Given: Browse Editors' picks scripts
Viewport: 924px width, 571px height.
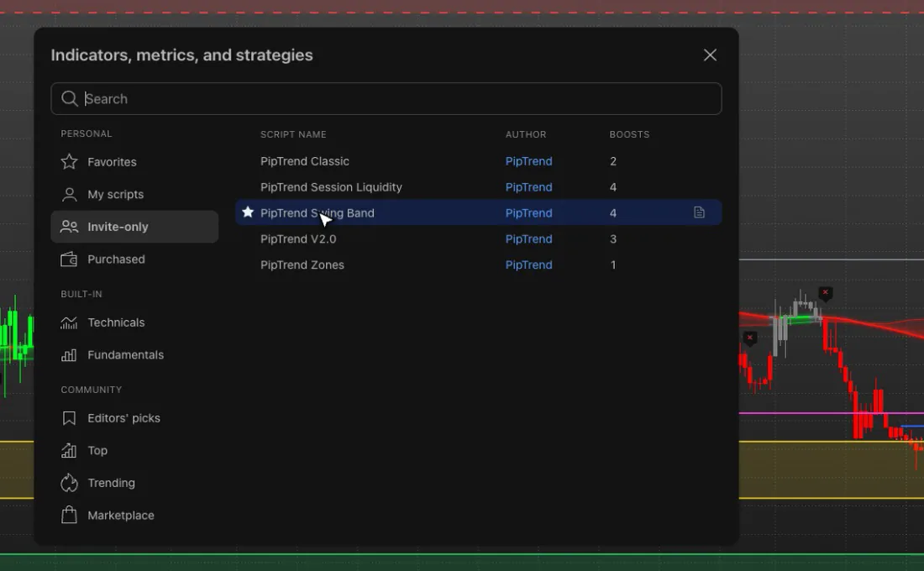Looking at the screenshot, I should pos(134,418).
